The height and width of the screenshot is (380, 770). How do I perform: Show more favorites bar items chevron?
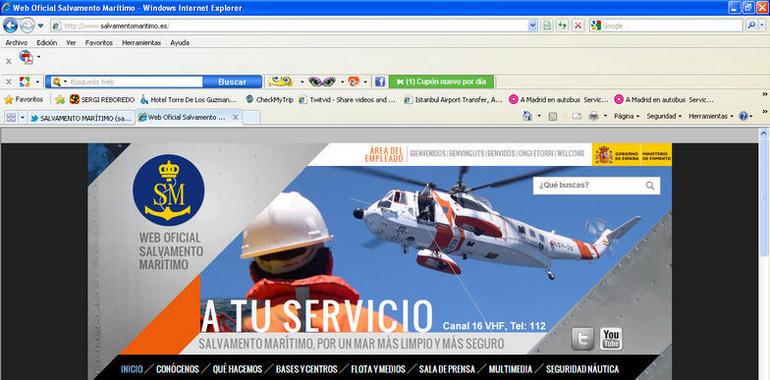765,94
